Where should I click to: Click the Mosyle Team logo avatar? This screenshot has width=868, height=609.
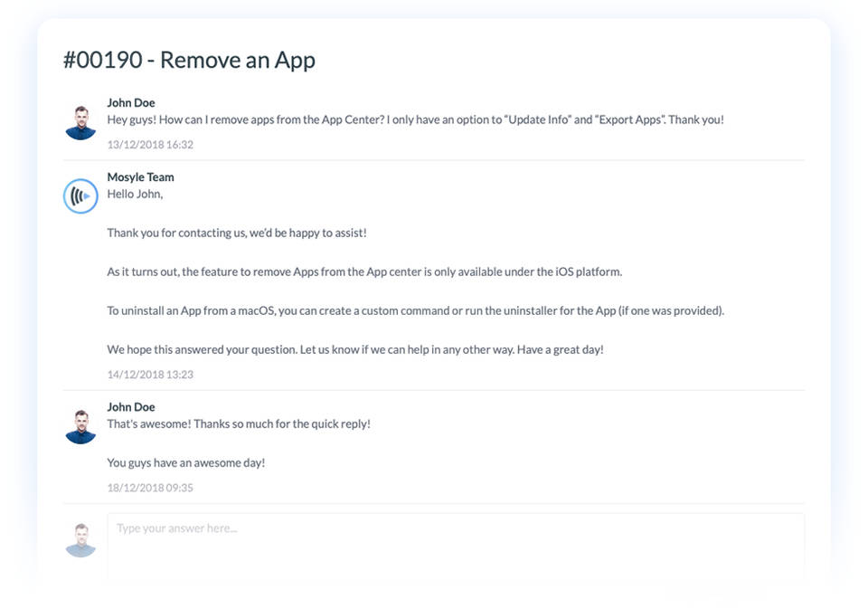pyautogui.click(x=80, y=196)
